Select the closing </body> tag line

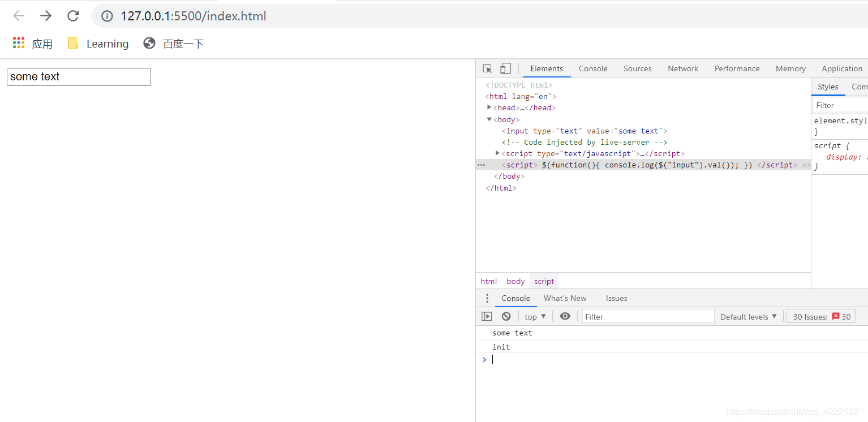pos(509,176)
